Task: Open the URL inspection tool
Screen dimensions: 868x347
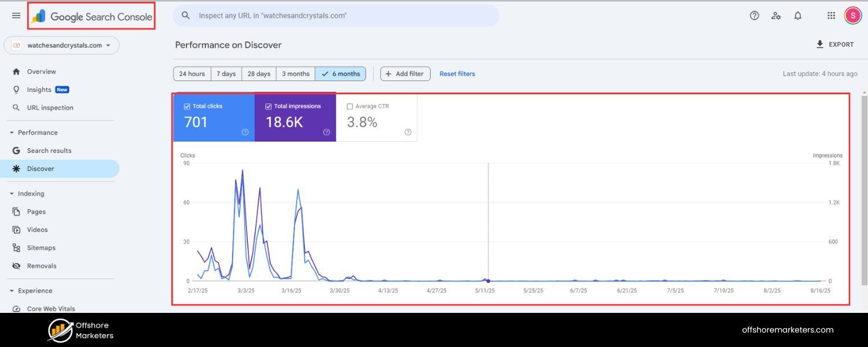Action: [50, 107]
